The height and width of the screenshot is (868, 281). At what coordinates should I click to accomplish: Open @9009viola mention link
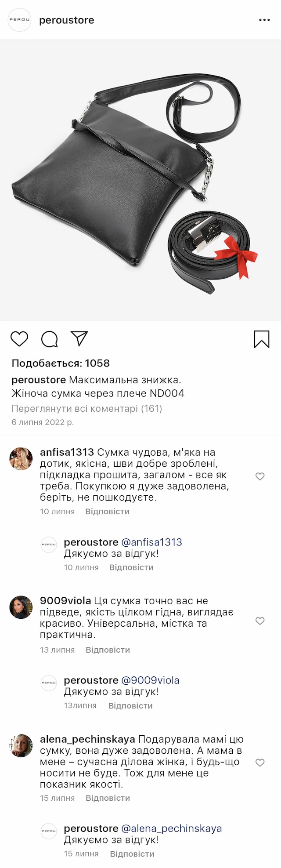pyautogui.click(x=150, y=680)
